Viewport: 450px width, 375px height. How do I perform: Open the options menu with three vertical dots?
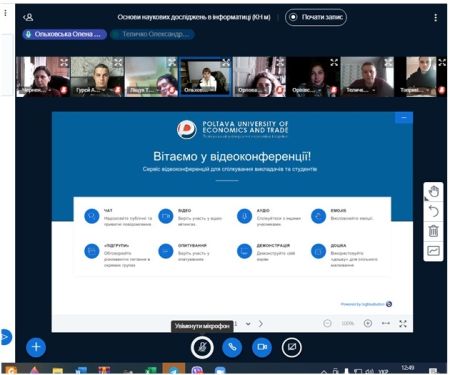435,17
